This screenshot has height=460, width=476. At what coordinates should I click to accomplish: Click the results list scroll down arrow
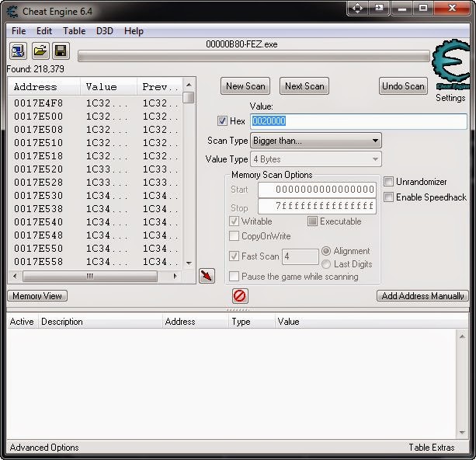189,263
